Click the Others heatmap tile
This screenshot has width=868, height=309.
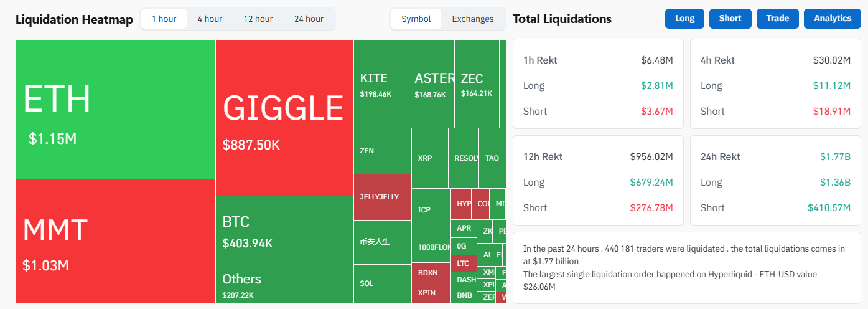(284, 285)
